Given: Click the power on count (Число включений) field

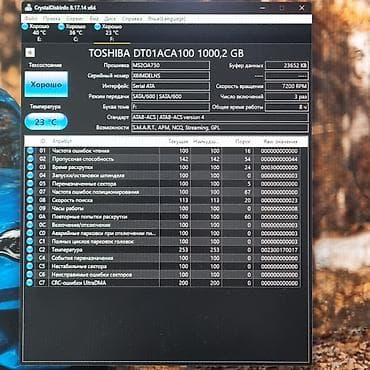Looking at the screenshot, I should [x=287, y=97].
